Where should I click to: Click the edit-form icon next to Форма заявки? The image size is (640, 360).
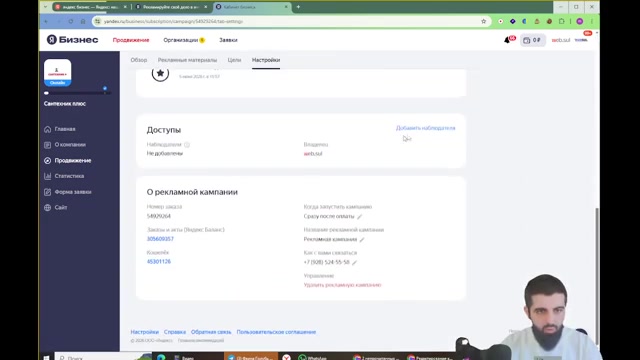48,192
